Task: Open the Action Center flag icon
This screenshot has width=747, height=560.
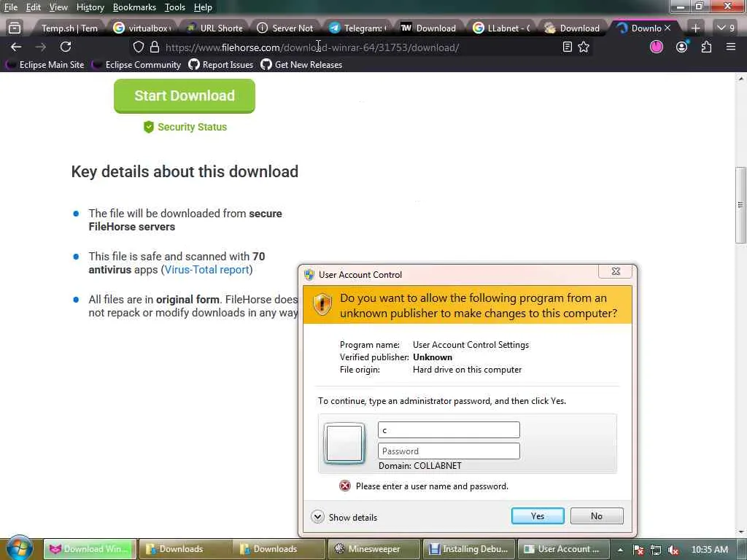Action: pos(638,550)
